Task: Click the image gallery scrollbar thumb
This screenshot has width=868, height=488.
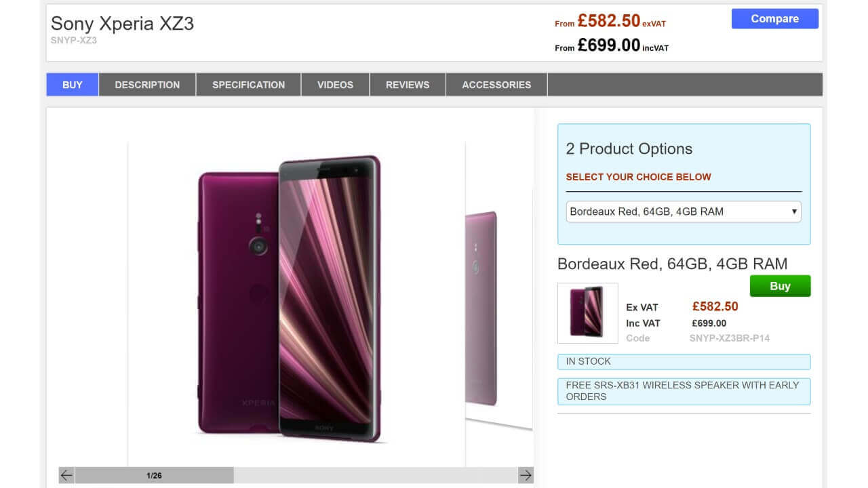Action: (x=154, y=475)
